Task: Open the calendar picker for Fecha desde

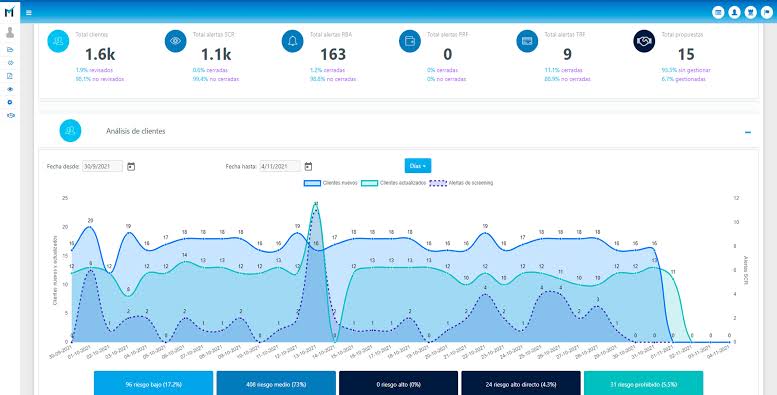Action: [x=131, y=167]
